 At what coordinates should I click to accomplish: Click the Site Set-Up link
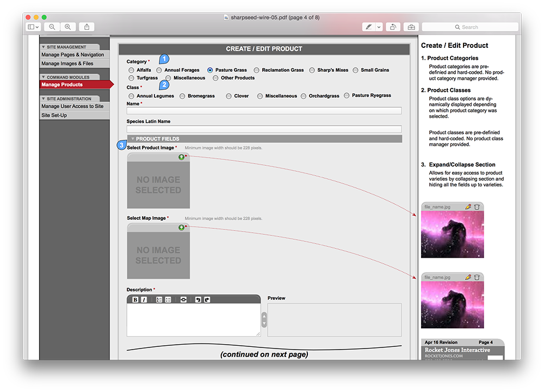(x=54, y=115)
